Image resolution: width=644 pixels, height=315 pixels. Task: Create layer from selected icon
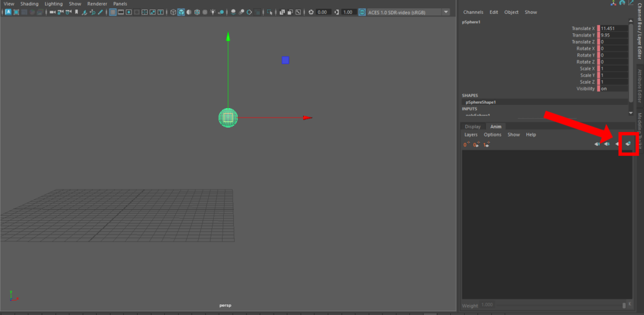coord(628,144)
